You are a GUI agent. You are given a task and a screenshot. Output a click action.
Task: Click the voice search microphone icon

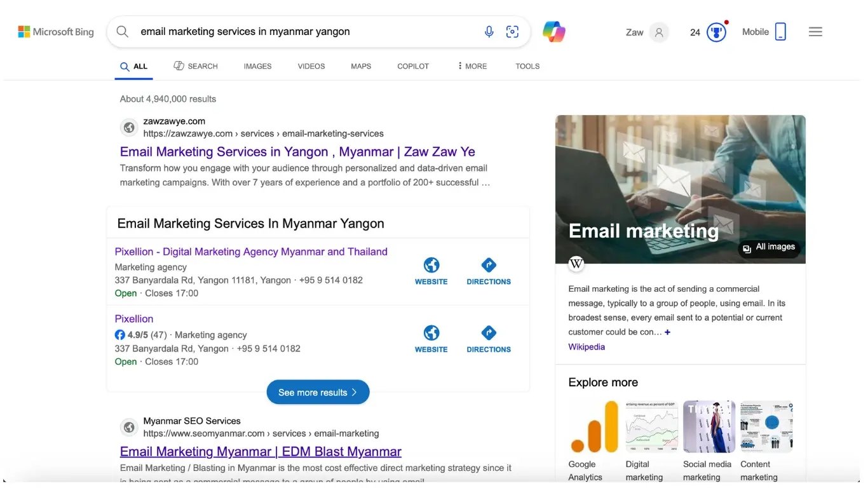point(489,31)
